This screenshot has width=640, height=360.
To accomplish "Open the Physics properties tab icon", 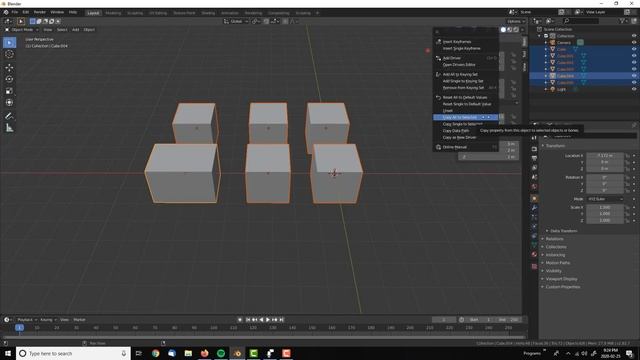I will [x=534, y=226].
